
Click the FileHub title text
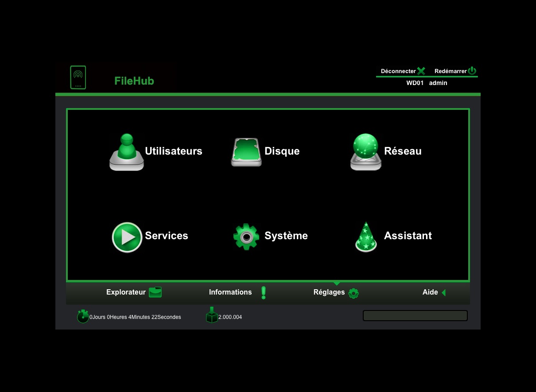point(134,81)
